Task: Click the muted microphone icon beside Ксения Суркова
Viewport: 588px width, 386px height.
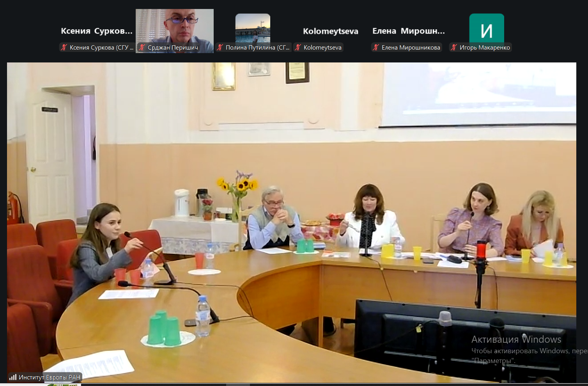Action: pyautogui.click(x=64, y=48)
